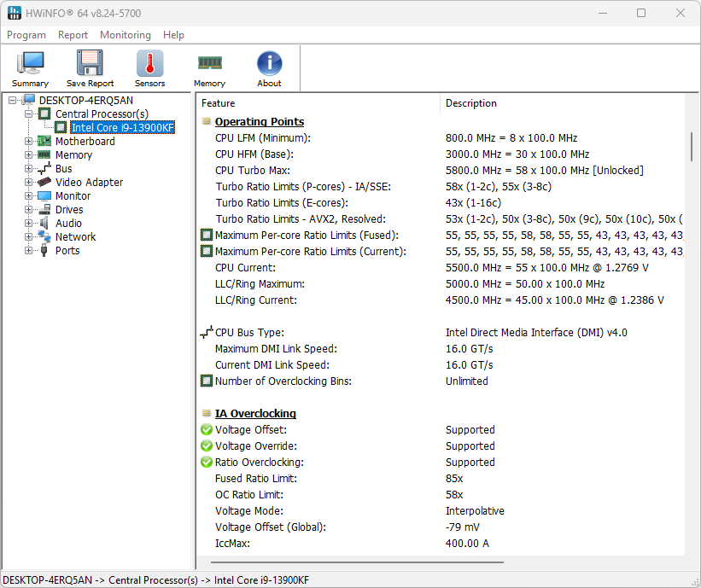701x588 pixels.
Task: Click the Ratio Overclocking green check indicator
Action: point(205,462)
